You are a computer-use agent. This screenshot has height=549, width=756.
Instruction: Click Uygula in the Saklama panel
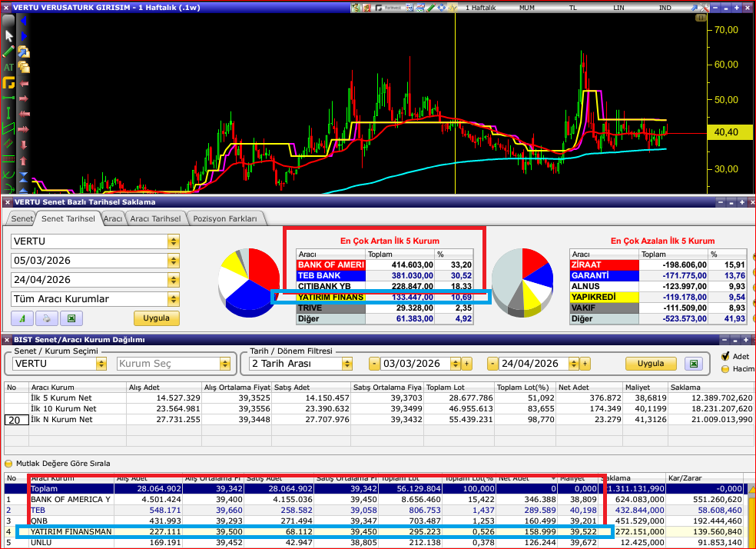(156, 318)
